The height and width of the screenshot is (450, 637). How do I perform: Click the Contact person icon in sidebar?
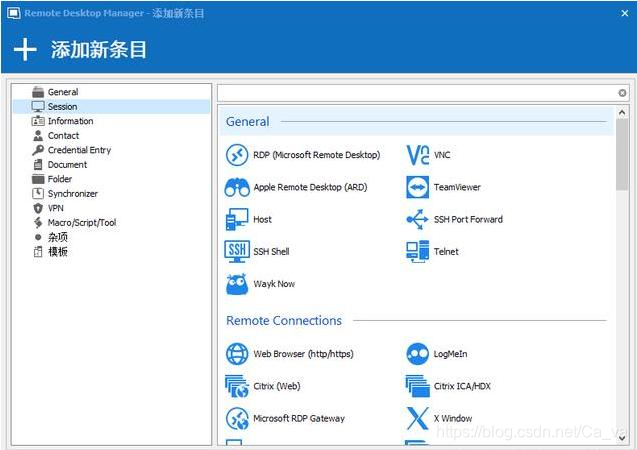38,136
